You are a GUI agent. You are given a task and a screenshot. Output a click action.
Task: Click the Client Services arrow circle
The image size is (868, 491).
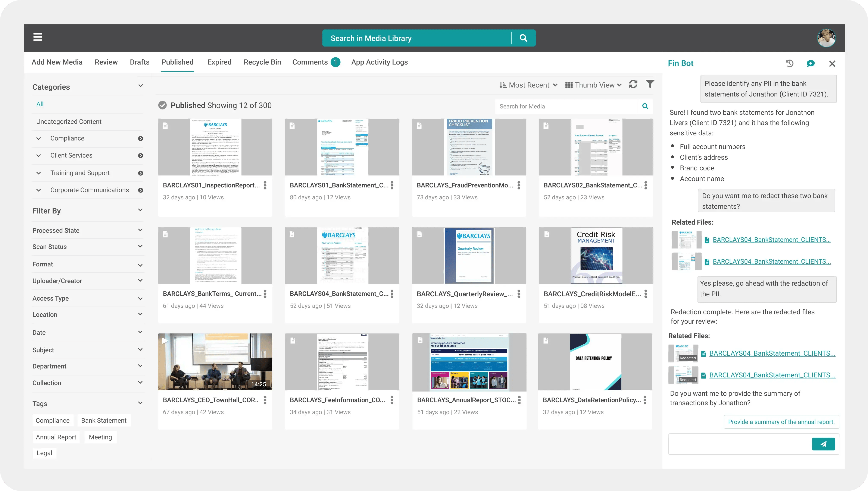(x=140, y=156)
